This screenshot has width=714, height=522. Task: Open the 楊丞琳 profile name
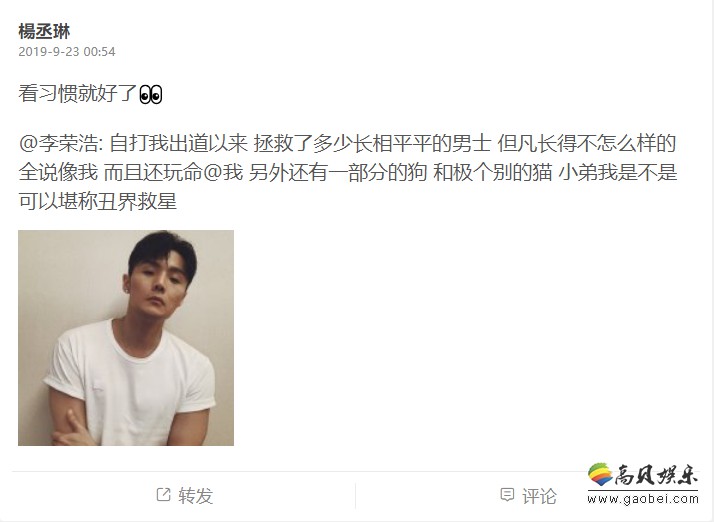click(x=44, y=31)
